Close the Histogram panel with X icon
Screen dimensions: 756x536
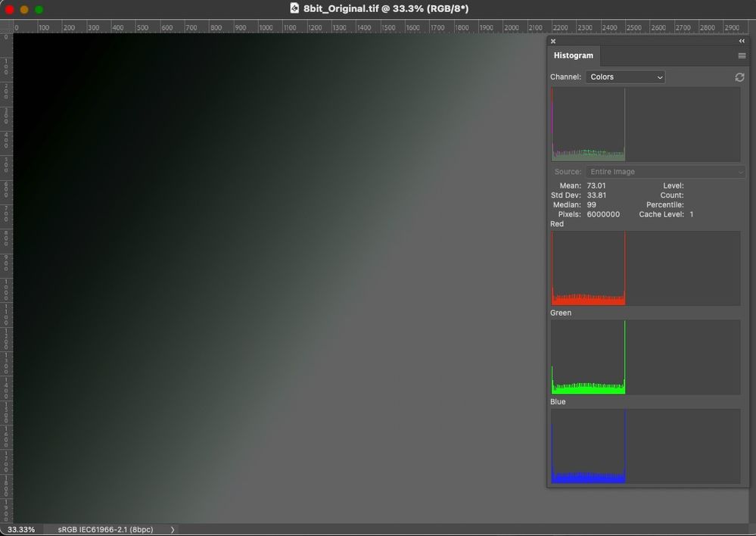point(553,41)
